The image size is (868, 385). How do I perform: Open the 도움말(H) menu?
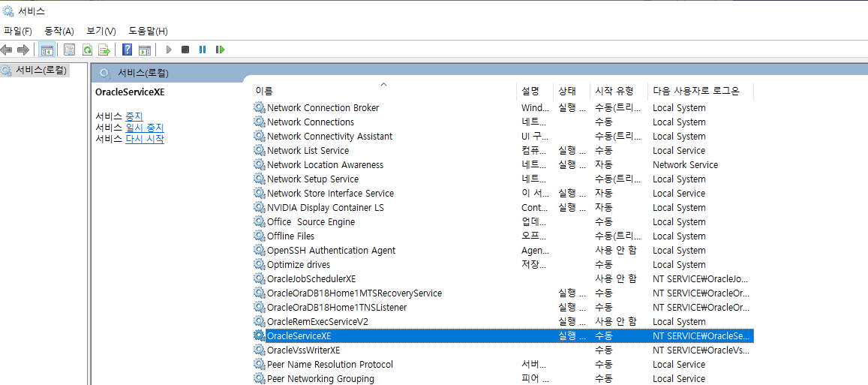[148, 31]
